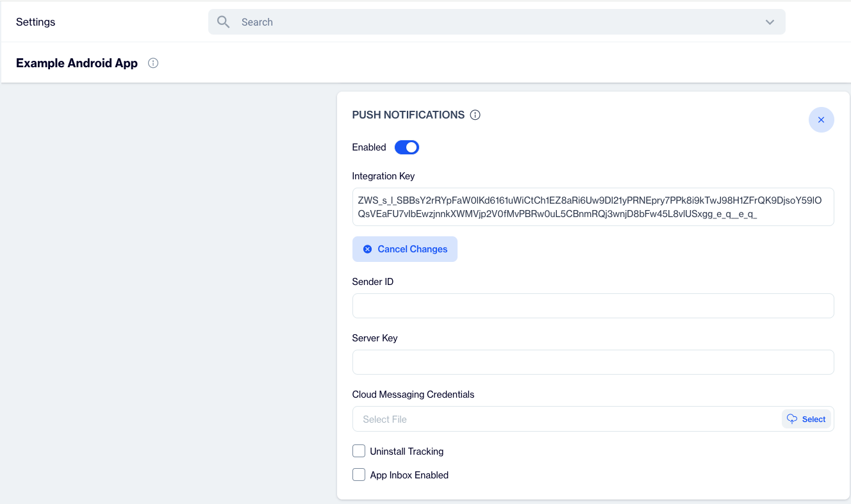This screenshot has width=851, height=504.
Task: Check the Uninstall Tracking checkbox
Action: coord(359,451)
